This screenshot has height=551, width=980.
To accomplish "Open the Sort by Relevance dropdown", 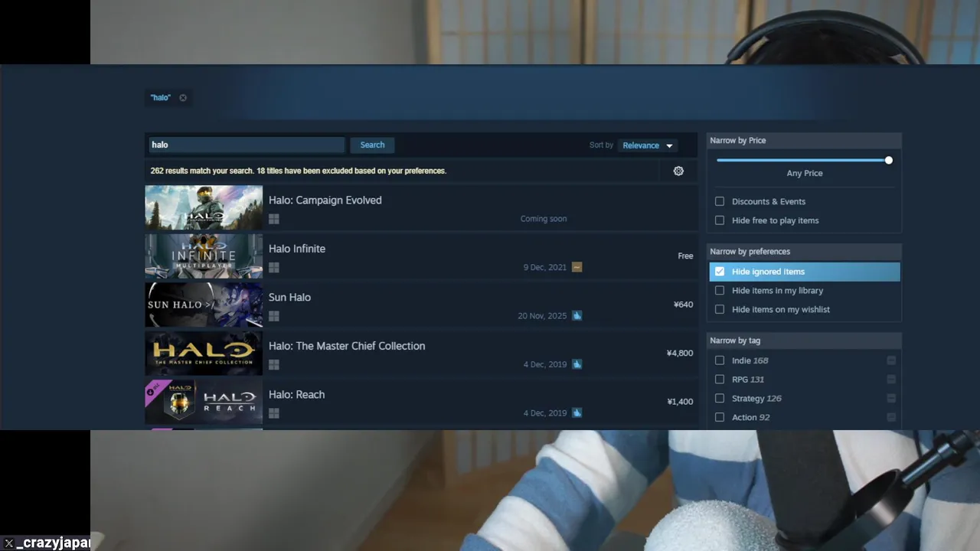I will (x=648, y=145).
